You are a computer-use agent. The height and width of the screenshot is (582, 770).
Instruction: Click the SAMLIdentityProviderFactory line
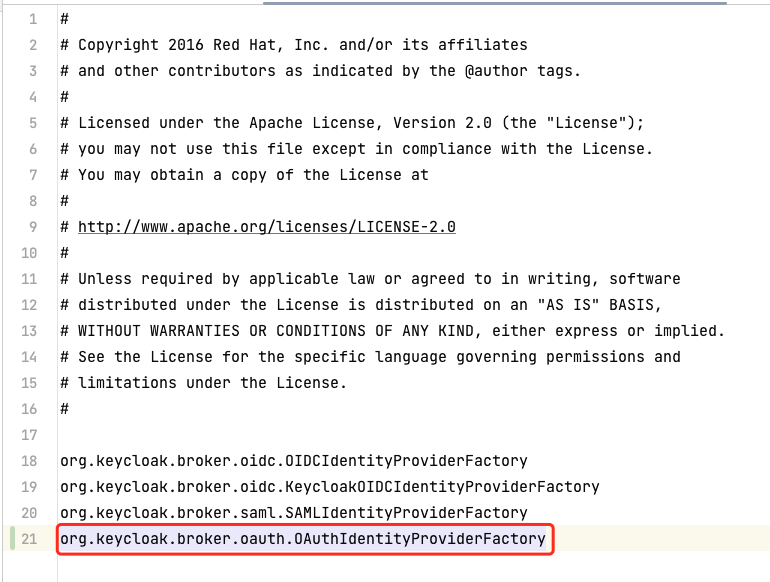[x=294, y=513]
